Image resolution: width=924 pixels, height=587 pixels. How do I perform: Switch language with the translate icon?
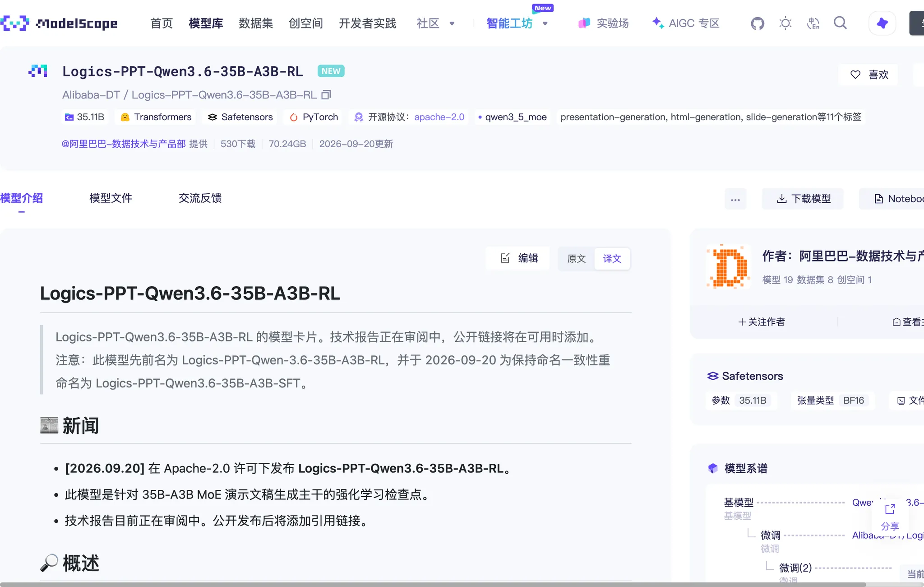coord(813,23)
